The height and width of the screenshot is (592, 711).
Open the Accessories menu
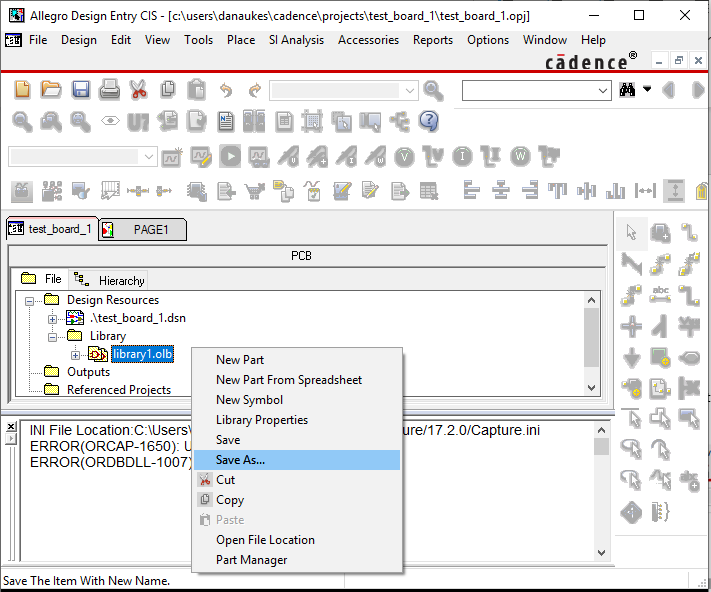point(368,40)
